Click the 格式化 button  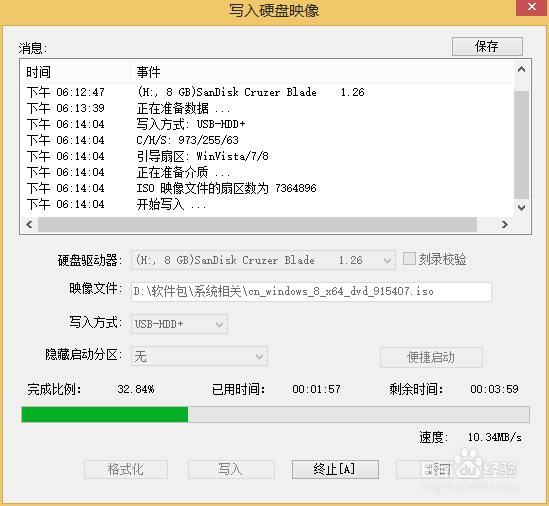[126, 469]
